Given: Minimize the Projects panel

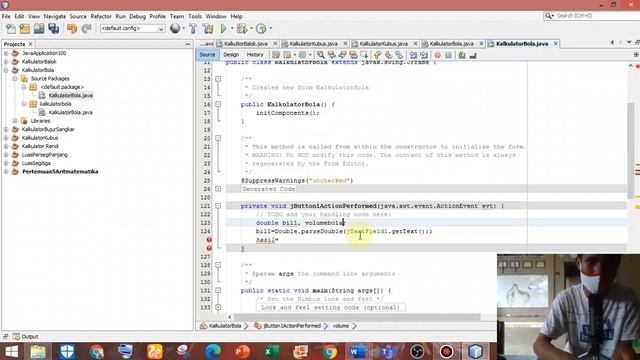Looking at the screenshot, I should pyautogui.click(x=188, y=44).
